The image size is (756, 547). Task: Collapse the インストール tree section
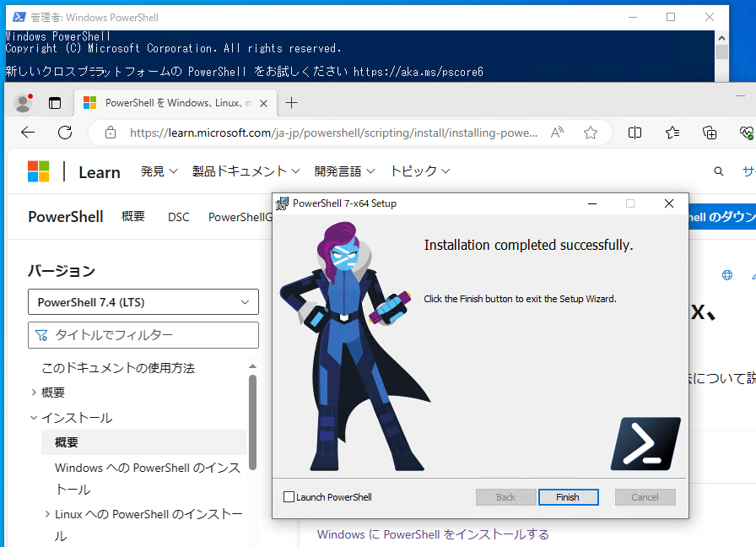[x=34, y=417]
